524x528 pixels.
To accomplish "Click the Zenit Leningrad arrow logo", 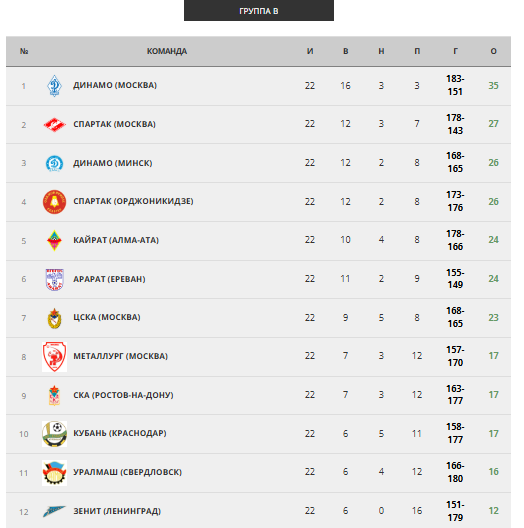I will click(54, 512).
